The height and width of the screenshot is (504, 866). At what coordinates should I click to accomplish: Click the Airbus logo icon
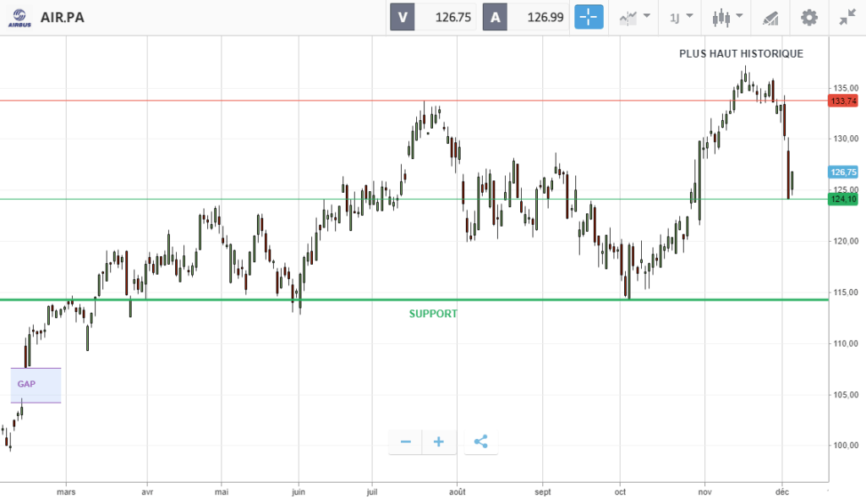coord(19,18)
